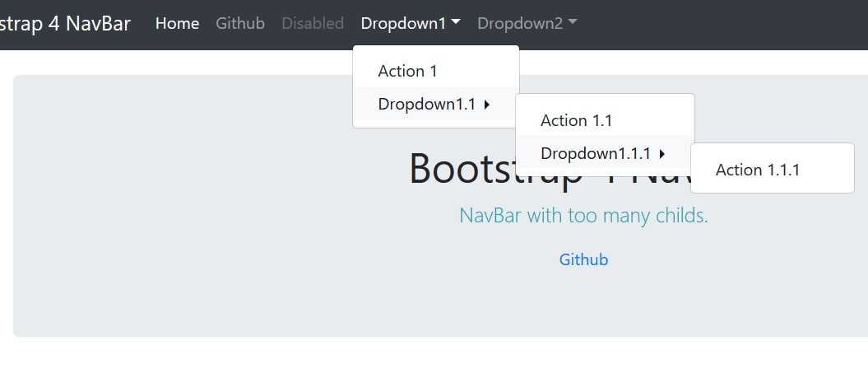
Task: Collapse the Dropdown1 navbar menu
Action: 403,23
